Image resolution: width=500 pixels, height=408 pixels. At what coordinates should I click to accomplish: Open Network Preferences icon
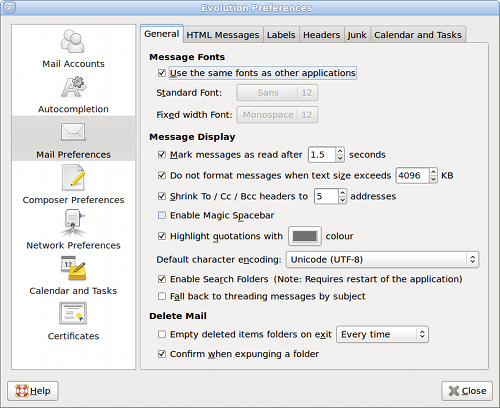pyautogui.click(x=73, y=223)
